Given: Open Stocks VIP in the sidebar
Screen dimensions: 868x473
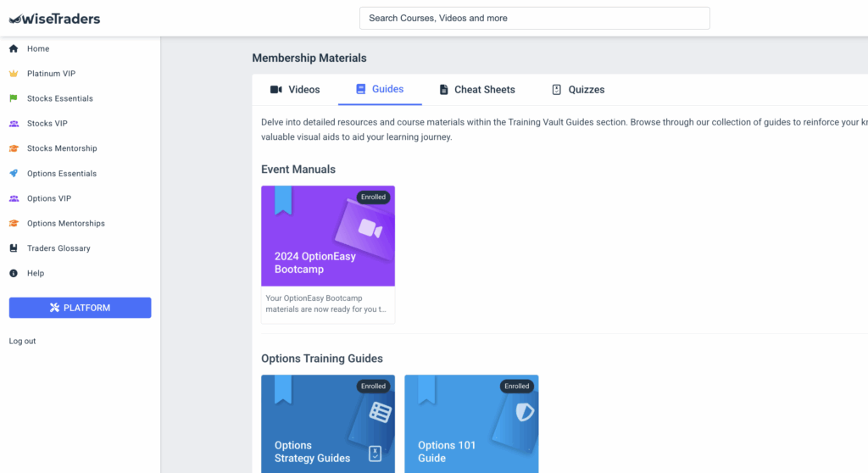Looking at the screenshot, I should [x=47, y=124].
